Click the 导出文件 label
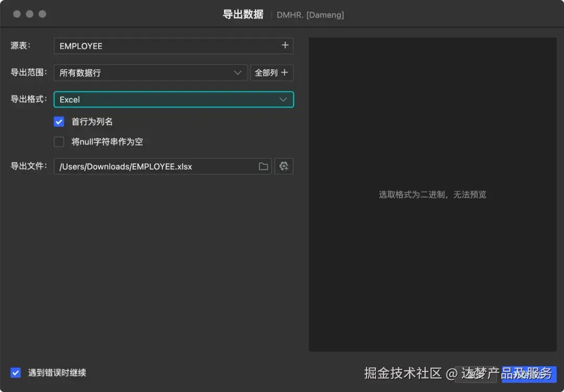This screenshot has width=564, height=392. (28, 166)
